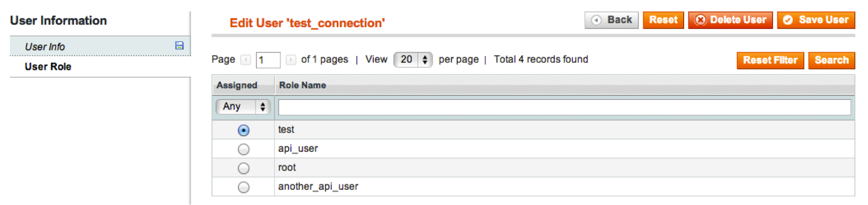This screenshot has height=205, width=868.
Task: Focus the Role Name filter text field
Action: coord(564,107)
